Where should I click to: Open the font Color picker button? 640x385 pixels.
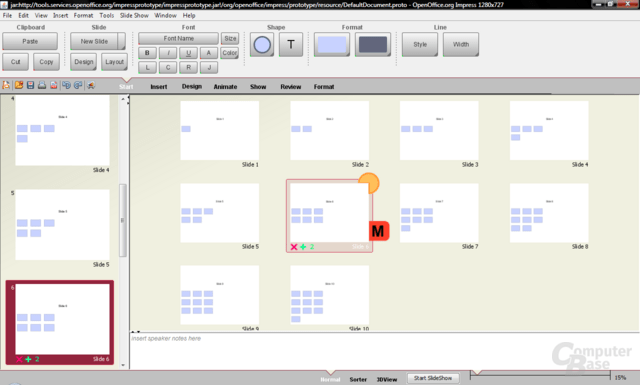230,53
